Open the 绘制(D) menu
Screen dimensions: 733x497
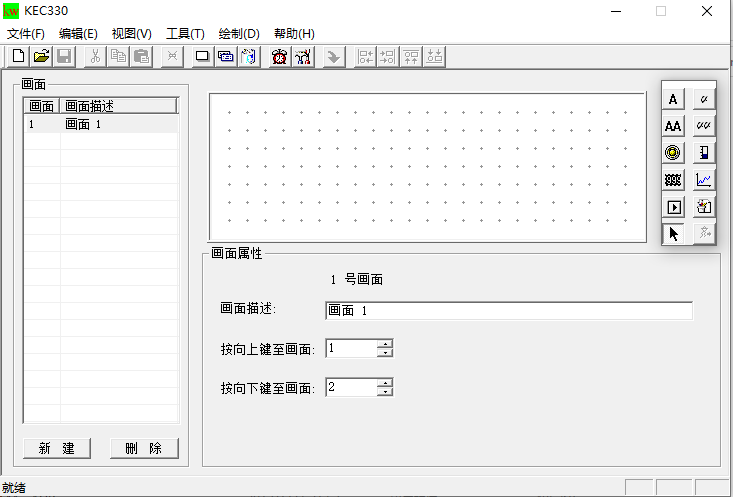(239, 34)
